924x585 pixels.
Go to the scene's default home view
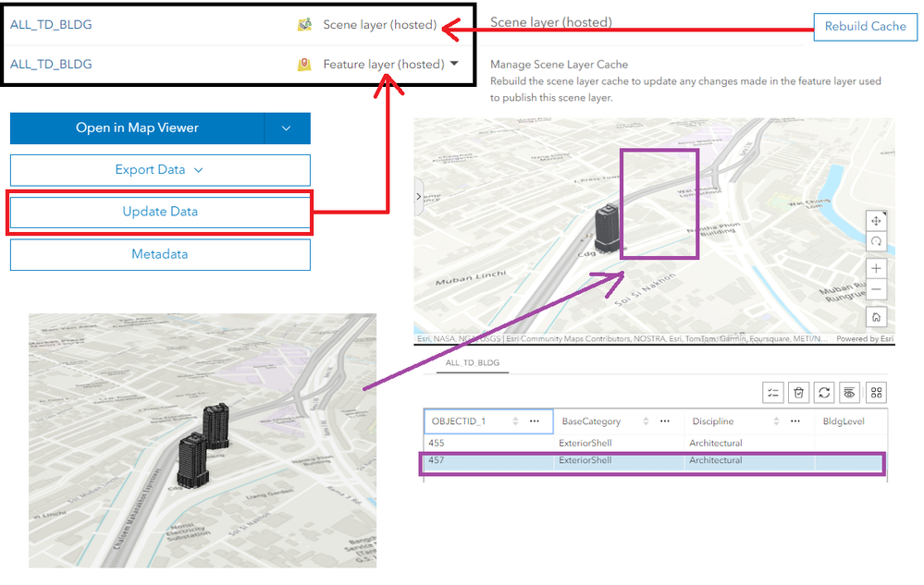[876, 317]
